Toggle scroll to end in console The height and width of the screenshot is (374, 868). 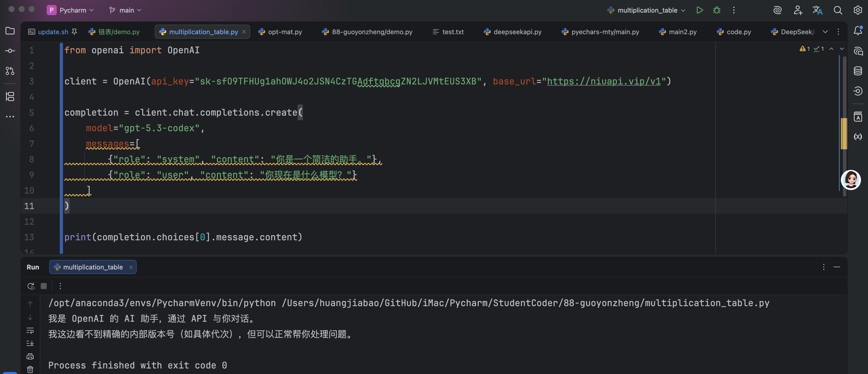point(30,343)
